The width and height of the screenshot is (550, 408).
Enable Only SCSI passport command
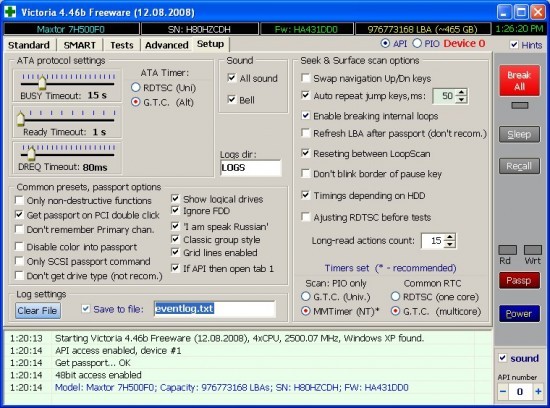pyautogui.click(x=19, y=261)
